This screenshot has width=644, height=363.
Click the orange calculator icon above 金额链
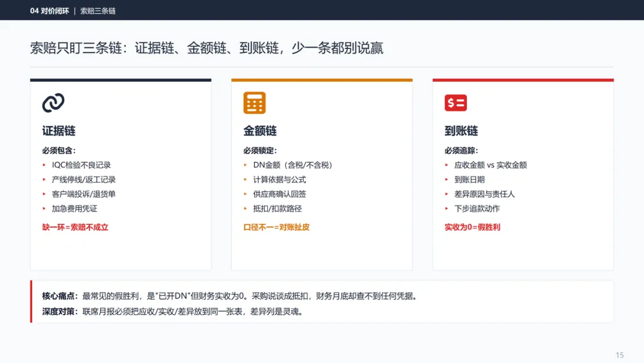pos(254,103)
